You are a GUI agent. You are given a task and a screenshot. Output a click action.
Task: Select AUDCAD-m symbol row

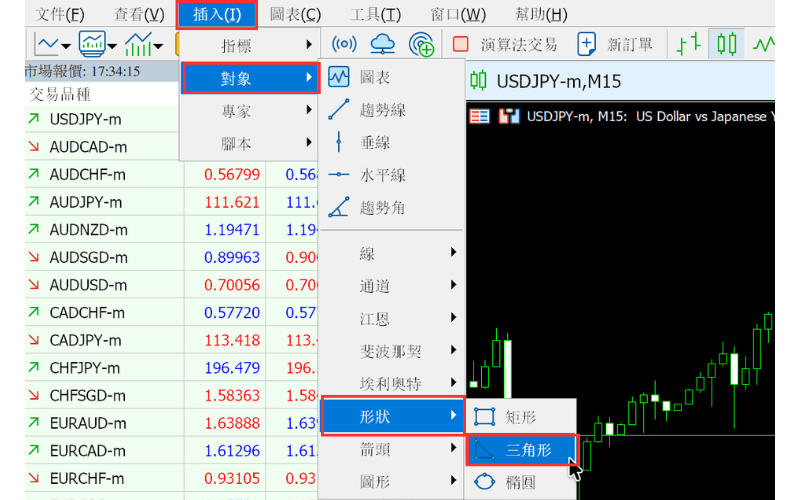tap(102, 147)
